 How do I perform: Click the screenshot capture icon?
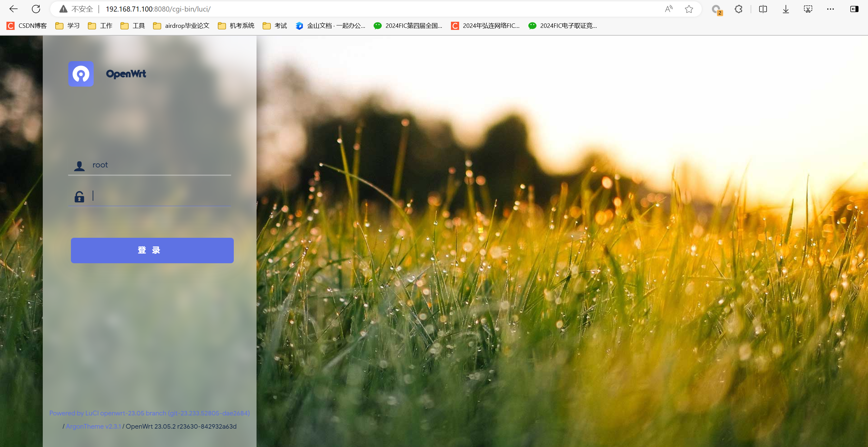coord(808,9)
